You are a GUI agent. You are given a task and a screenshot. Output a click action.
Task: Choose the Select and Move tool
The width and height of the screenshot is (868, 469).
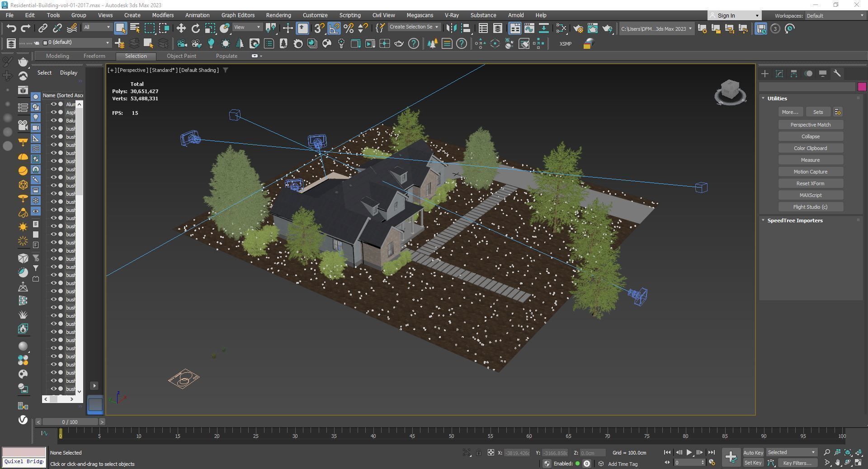(x=181, y=28)
